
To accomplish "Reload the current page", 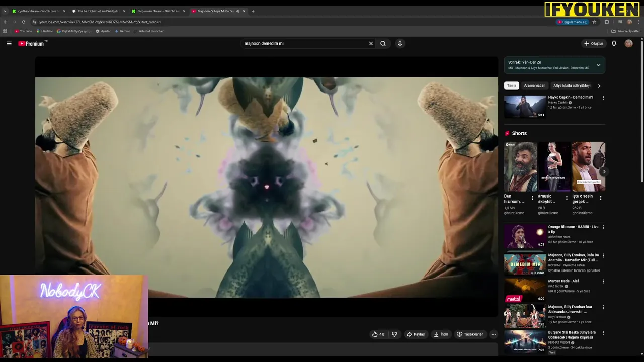I will [x=23, y=22].
